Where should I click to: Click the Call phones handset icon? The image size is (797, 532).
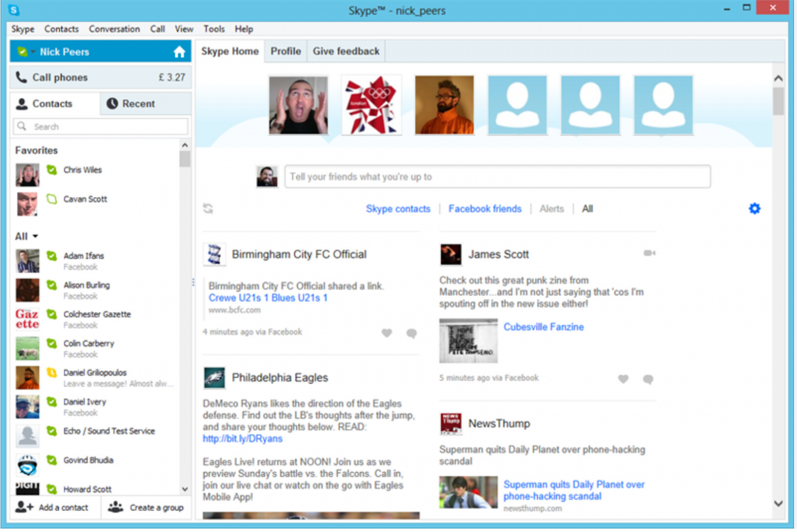pos(21,77)
